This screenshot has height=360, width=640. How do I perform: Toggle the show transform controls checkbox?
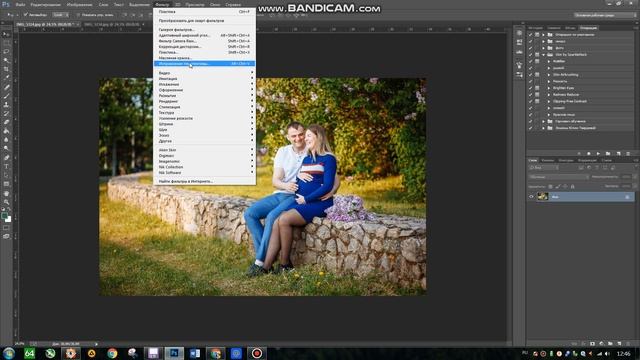click(x=78, y=15)
